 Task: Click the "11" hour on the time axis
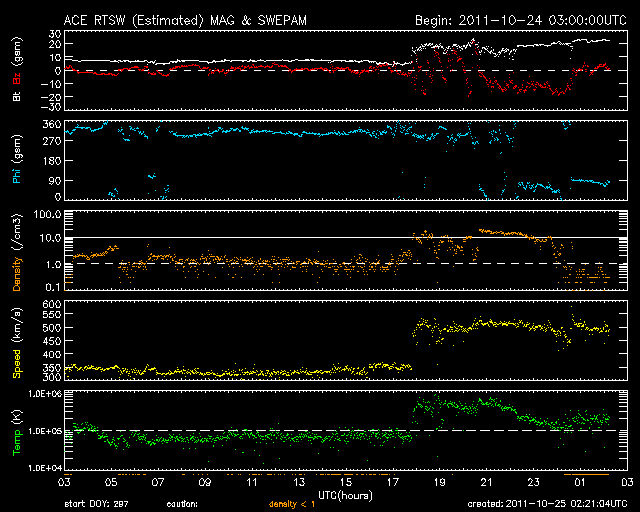pyautogui.click(x=252, y=483)
